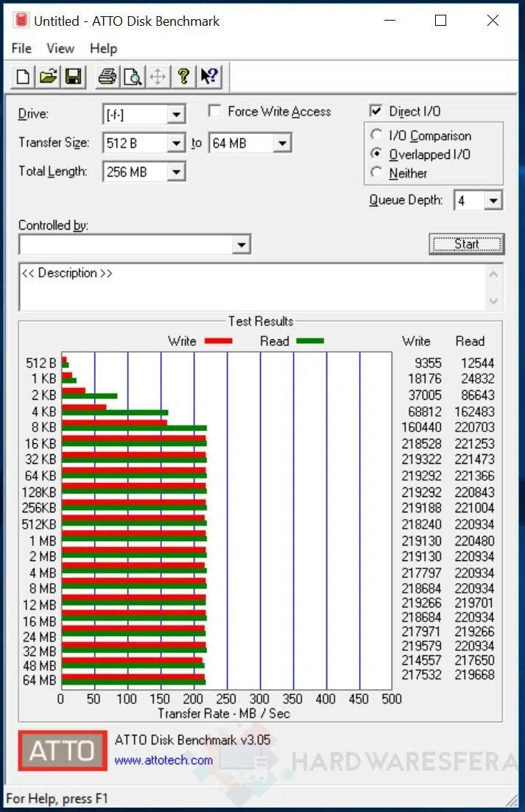Click the 500 axis label
This screenshot has height=812, width=525.
(x=392, y=699)
